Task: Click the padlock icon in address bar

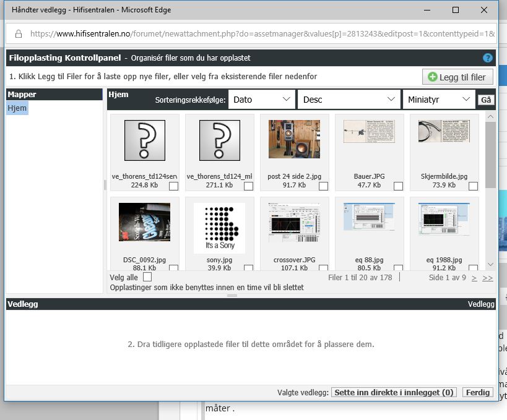Action: 18,33
